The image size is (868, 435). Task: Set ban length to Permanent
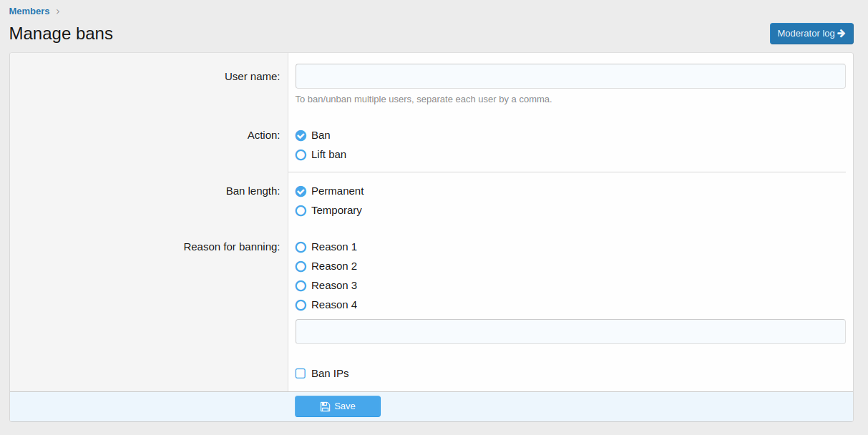pos(301,191)
